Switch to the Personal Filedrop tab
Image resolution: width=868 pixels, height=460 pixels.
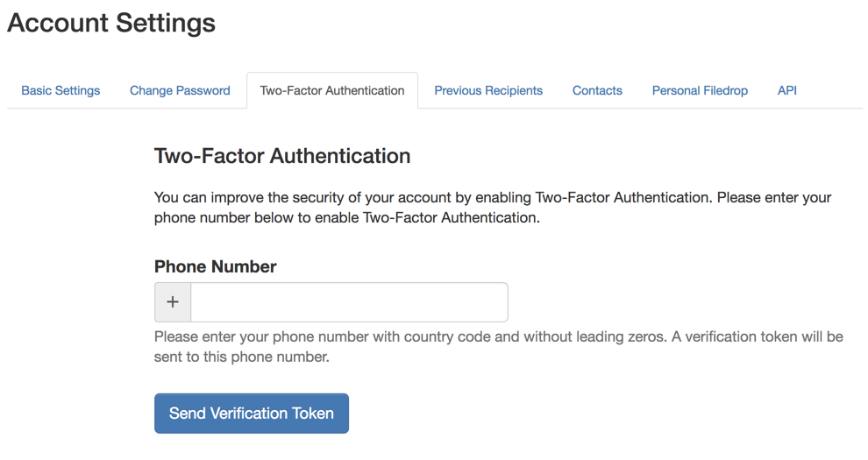coord(700,90)
